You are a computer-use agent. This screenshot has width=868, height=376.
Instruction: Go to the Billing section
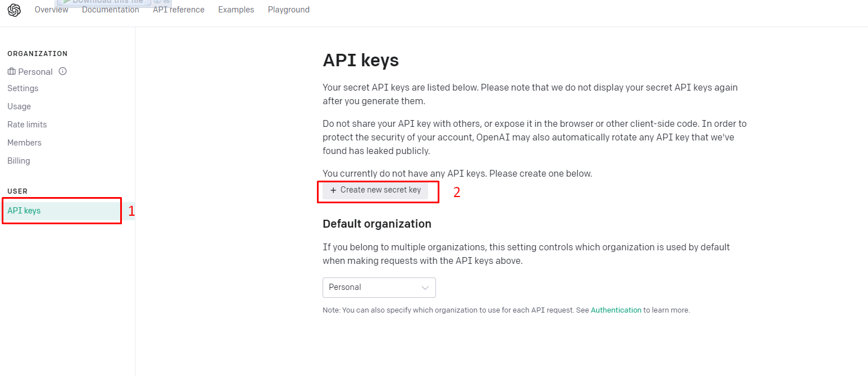point(18,161)
